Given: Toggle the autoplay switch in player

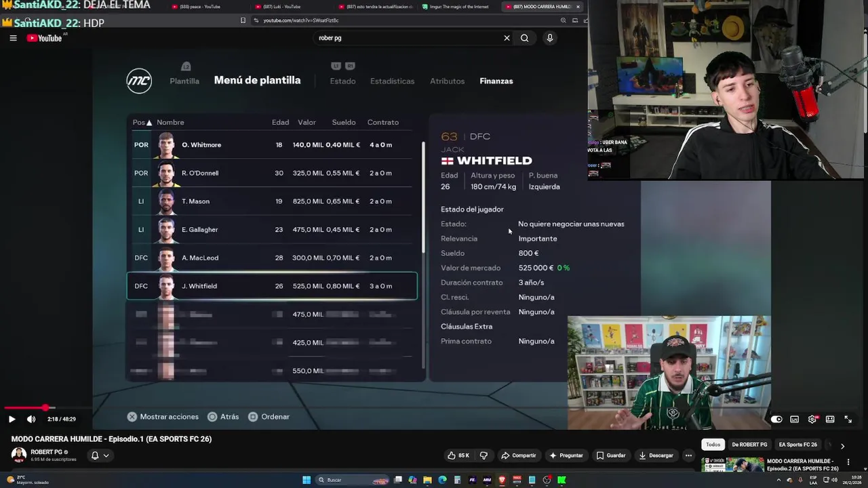Looking at the screenshot, I should coord(776,419).
